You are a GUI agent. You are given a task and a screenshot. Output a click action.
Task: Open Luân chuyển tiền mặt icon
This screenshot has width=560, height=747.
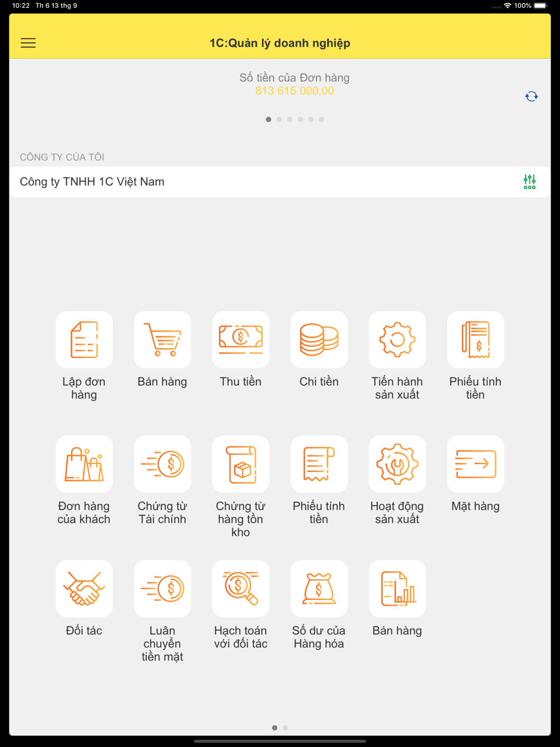coord(162,589)
